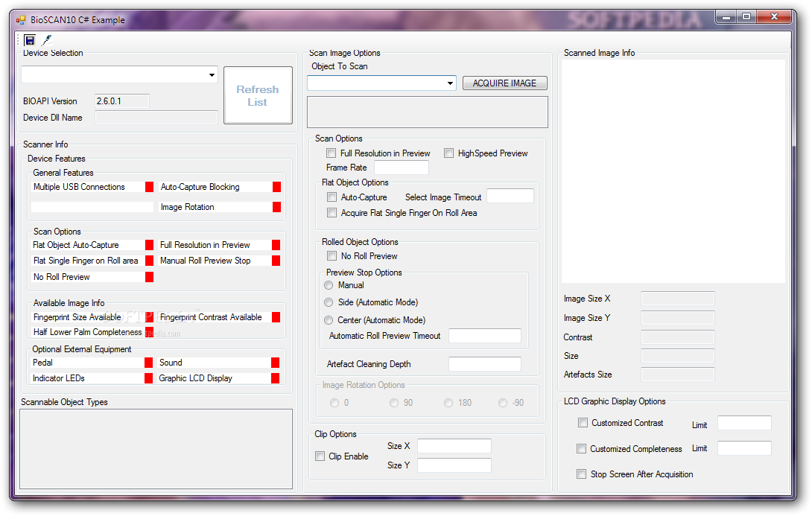The width and height of the screenshot is (812, 516).
Task: Enable Customized Contrast checkbox
Action: tap(583, 423)
